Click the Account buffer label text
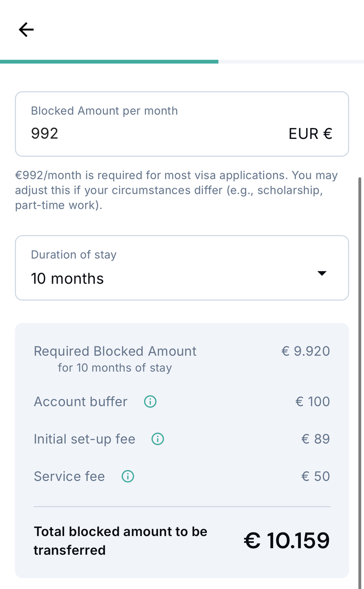Screen dimensions: 364x589 [x=80, y=402]
